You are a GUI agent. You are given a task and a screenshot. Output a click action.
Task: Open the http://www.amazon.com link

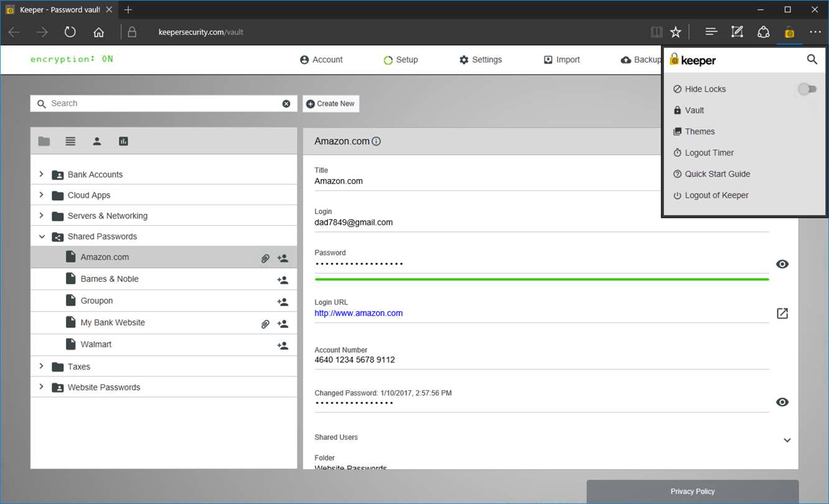coord(358,313)
